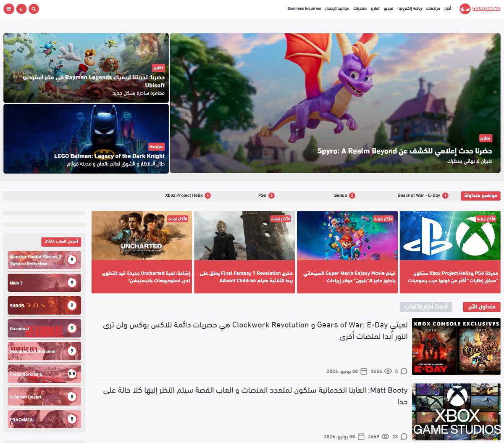Open Clockwork Revolution exclusives headline
This screenshot has width=504, height=443.
tap(255, 331)
